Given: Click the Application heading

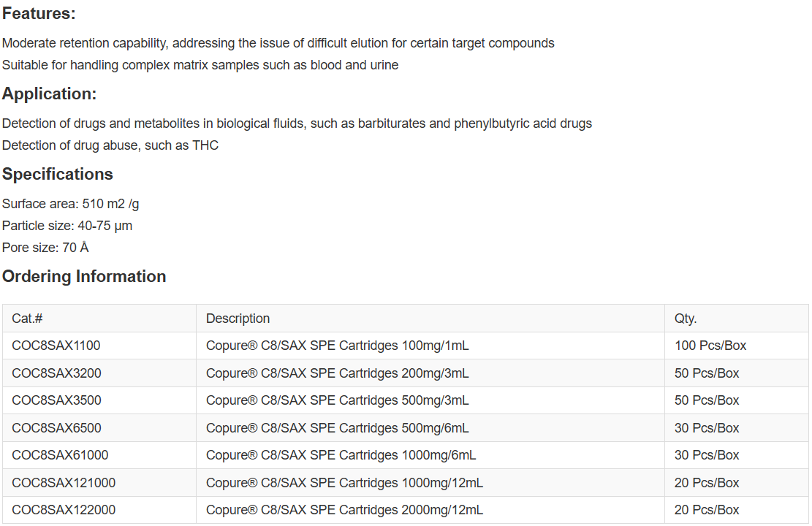Looking at the screenshot, I should tap(49, 94).
